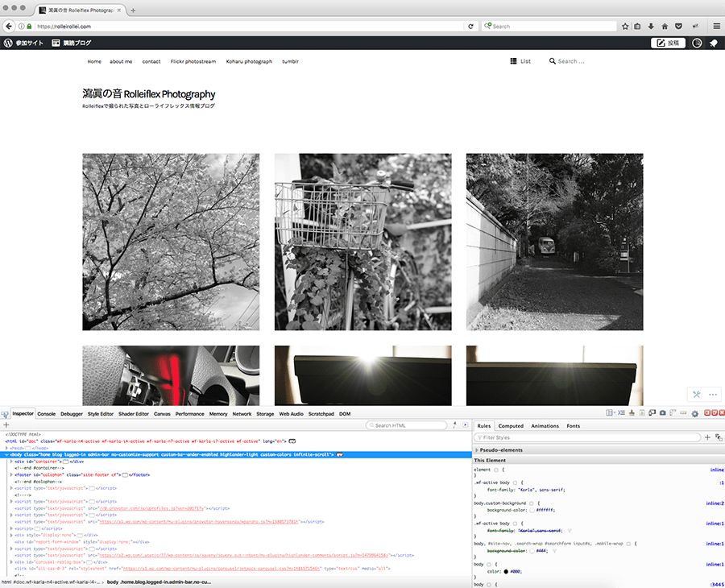Open the Computed styles tab
This screenshot has height=588, width=725.
[511, 425]
